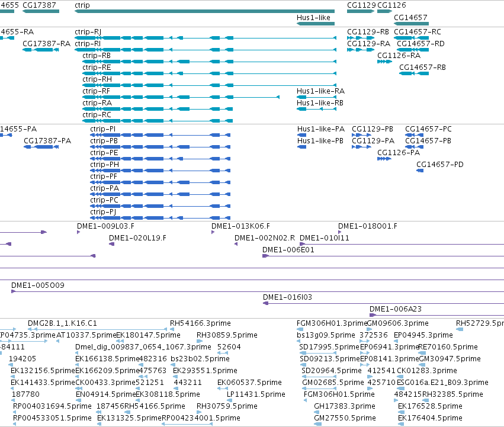This screenshot has width=504, height=427.
Task: Select the ctrip-RI transcript label
Action: (88, 44)
